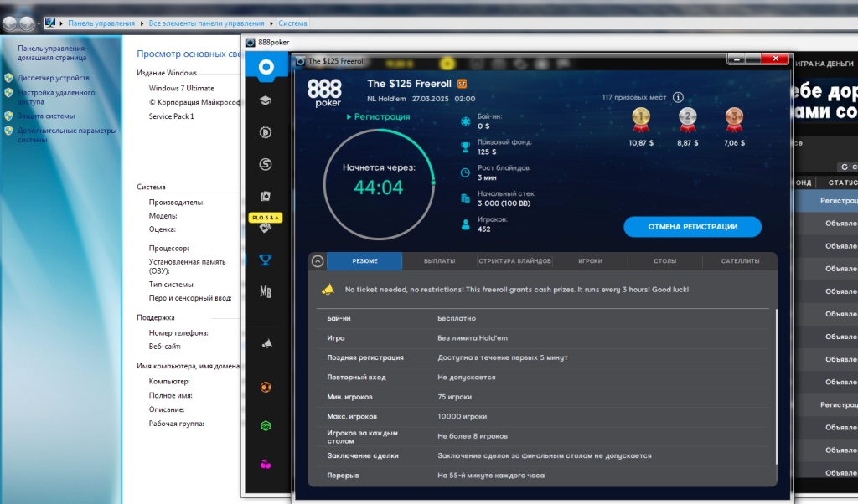This screenshot has width=858, height=504.
Task: Expand the arrow after Панель управления in the address bar
Action: click(142, 23)
